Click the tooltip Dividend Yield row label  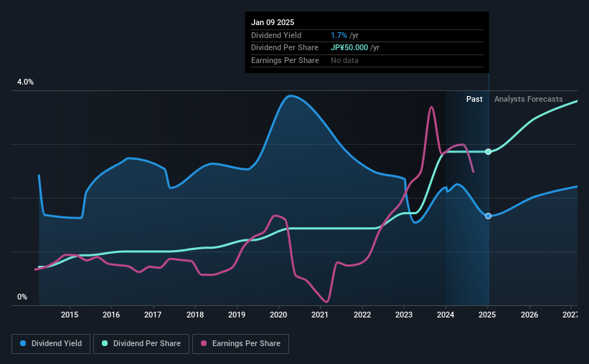(x=276, y=35)
